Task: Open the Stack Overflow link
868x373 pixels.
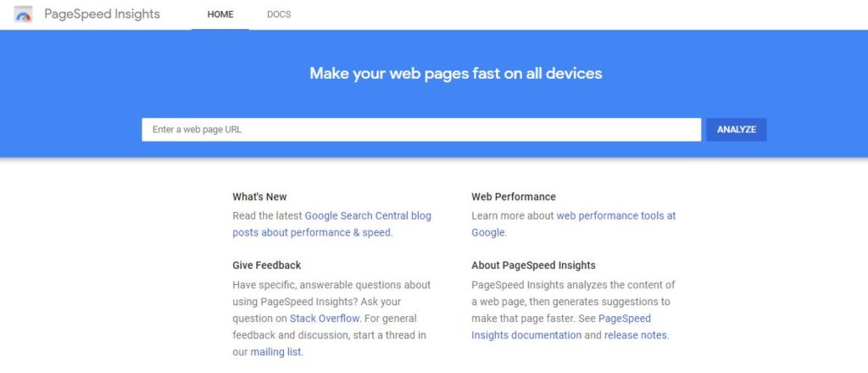Action: 325,318
